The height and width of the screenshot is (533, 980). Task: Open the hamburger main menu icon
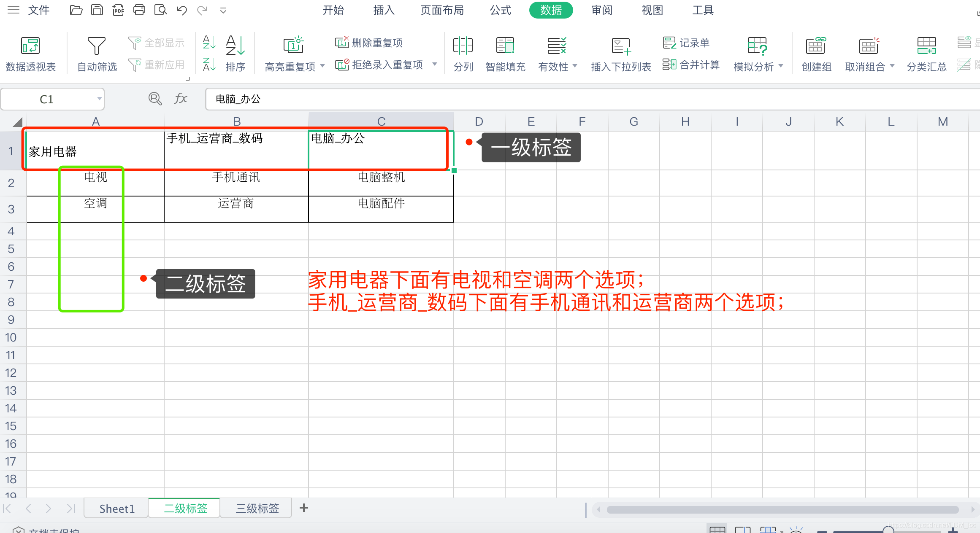coord(14,10)
